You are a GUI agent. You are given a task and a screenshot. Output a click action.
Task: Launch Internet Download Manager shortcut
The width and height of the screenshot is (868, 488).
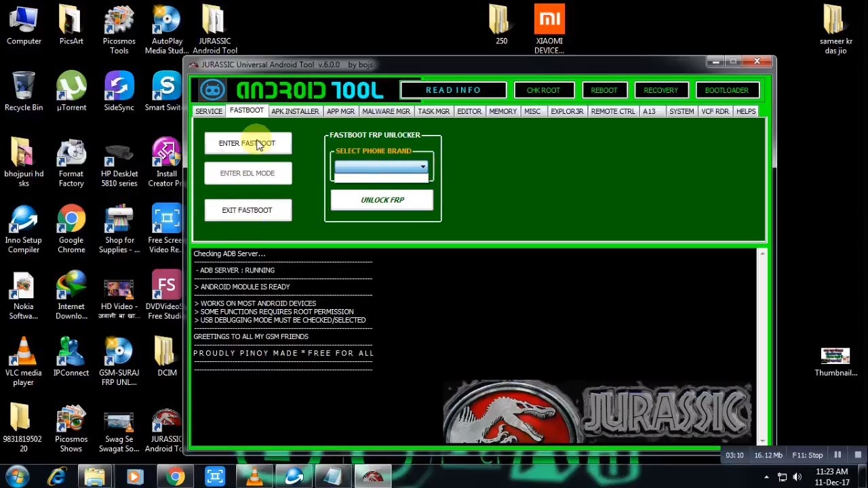coord(71,296)
